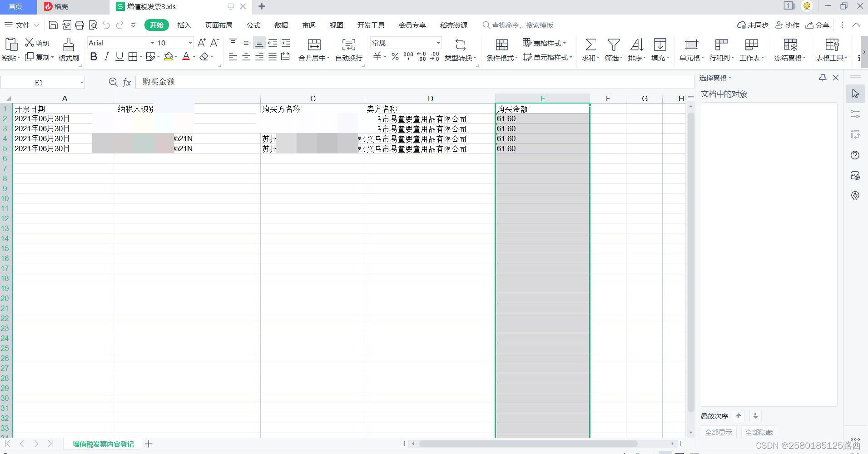
Task: Click the 全部显示 show all button
Action: [x=719, y=432]
